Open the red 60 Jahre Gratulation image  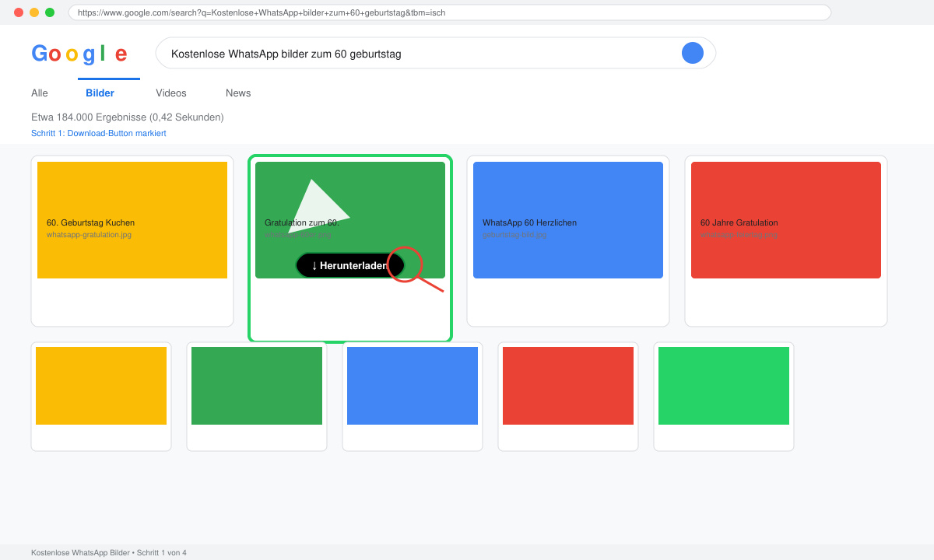(x=786, y=220)
